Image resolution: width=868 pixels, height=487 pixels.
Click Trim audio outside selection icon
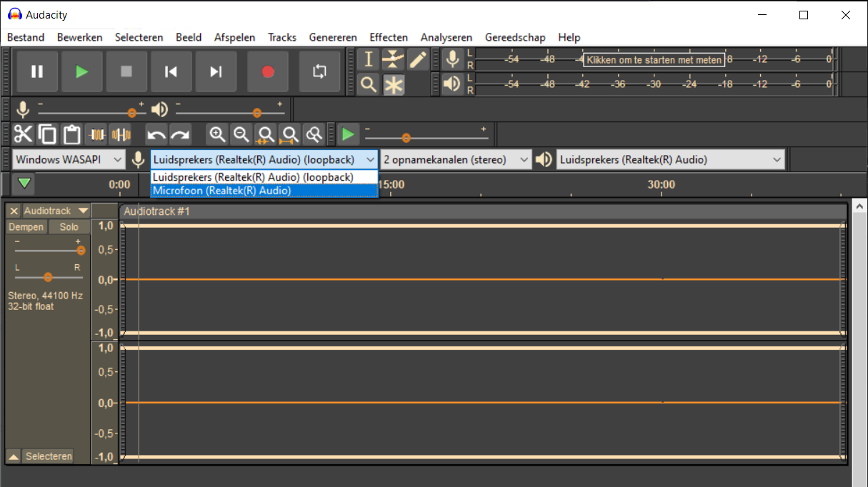[x=97, y=134]
